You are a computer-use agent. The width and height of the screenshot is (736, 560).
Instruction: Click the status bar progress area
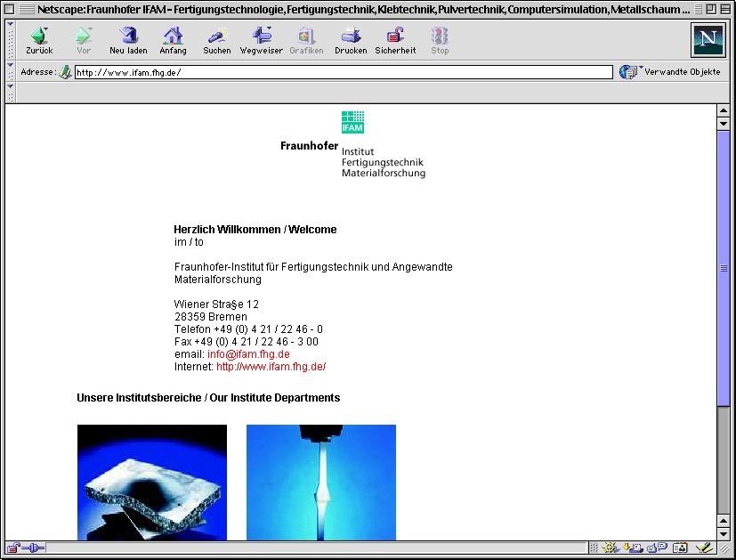tap(316, 548)
